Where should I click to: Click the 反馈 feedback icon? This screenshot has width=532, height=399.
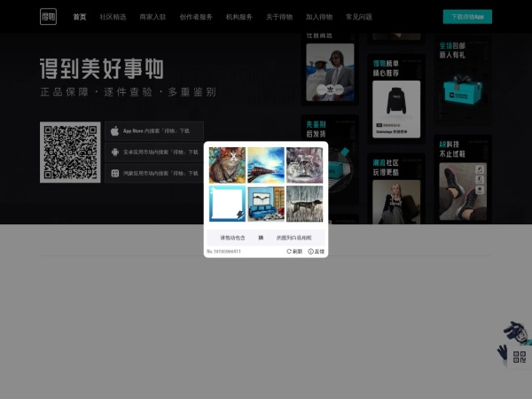click(x=317, y=252)
